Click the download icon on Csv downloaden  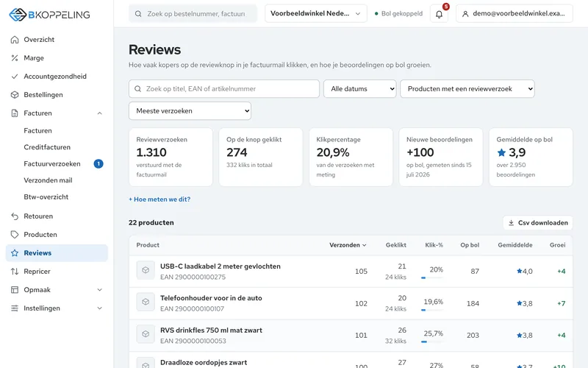[x=511, y=223]
